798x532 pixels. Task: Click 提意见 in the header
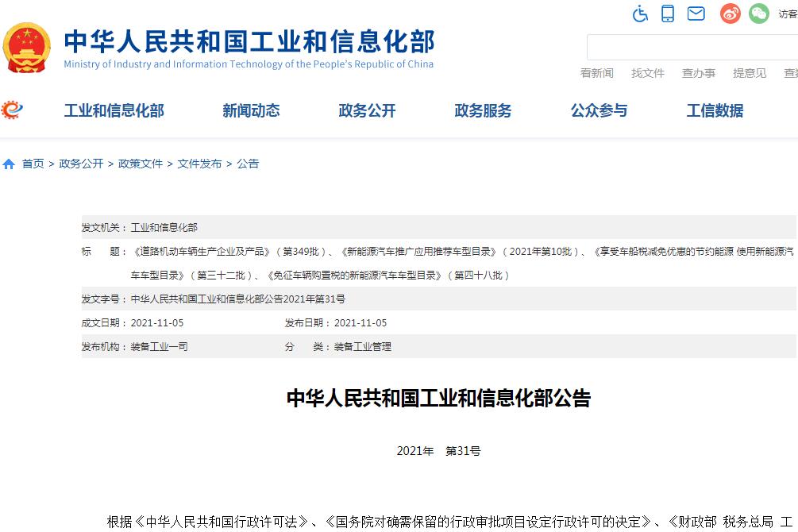pyautogui.click(x=749, y=73)
